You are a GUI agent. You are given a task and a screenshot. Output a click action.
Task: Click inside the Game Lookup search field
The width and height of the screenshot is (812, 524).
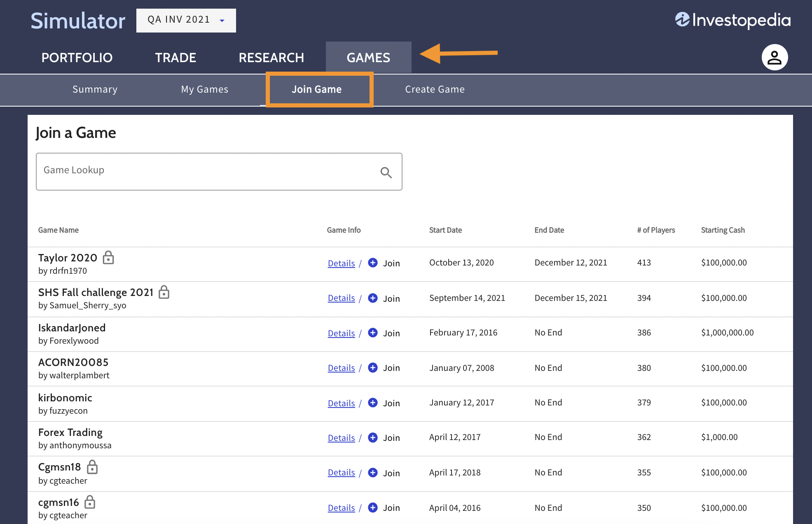206,171
